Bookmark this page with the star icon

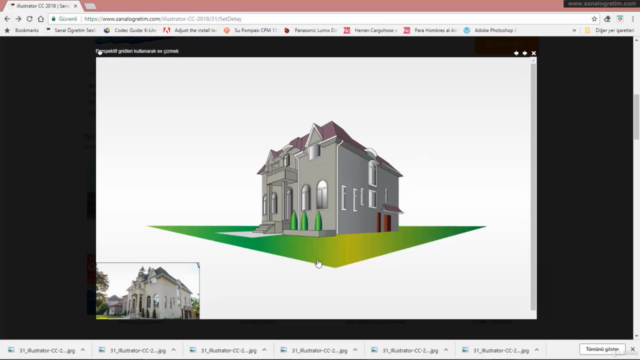594,19
